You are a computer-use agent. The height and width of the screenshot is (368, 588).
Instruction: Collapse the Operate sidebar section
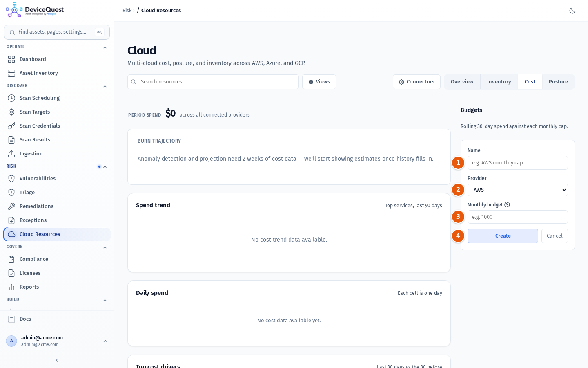[x=105, y=47]
